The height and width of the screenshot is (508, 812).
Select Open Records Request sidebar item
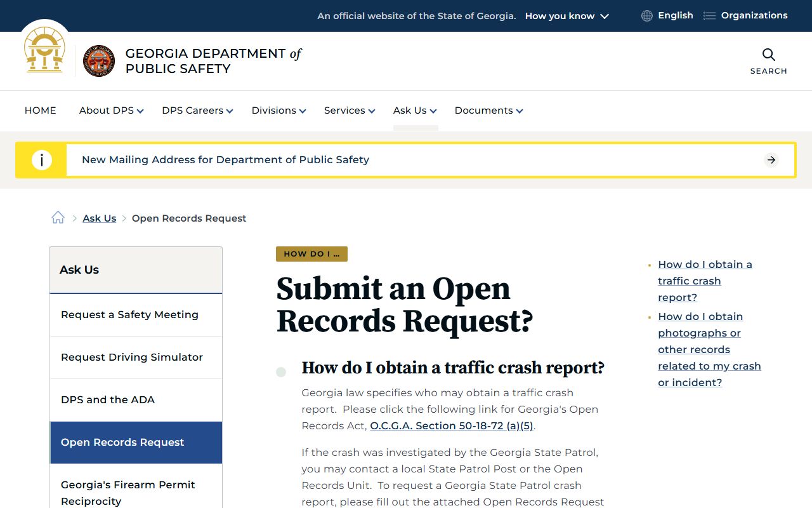click(x=136, y=443)
